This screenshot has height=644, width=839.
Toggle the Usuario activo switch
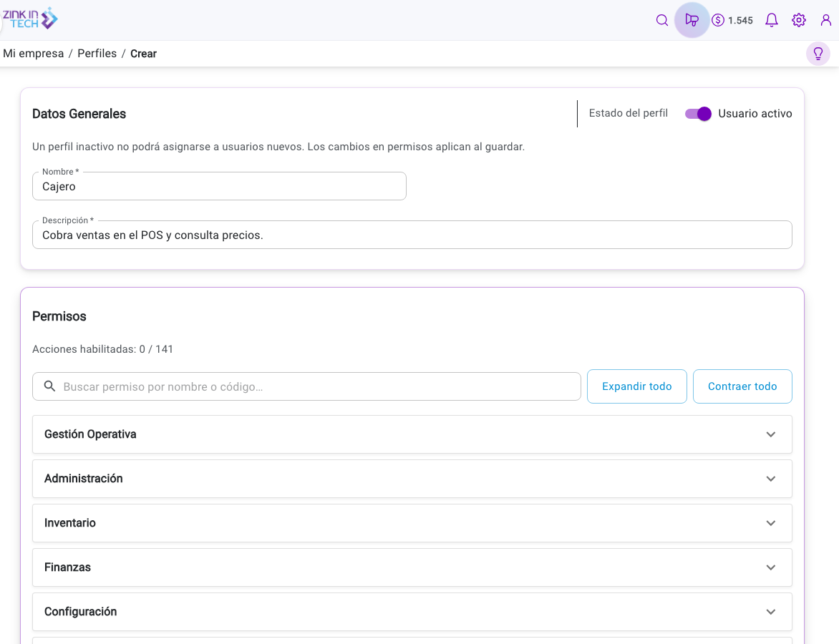[698, 113]
